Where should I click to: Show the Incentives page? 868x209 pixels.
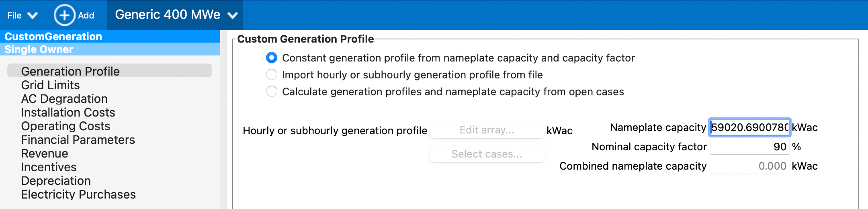(49, 167)
